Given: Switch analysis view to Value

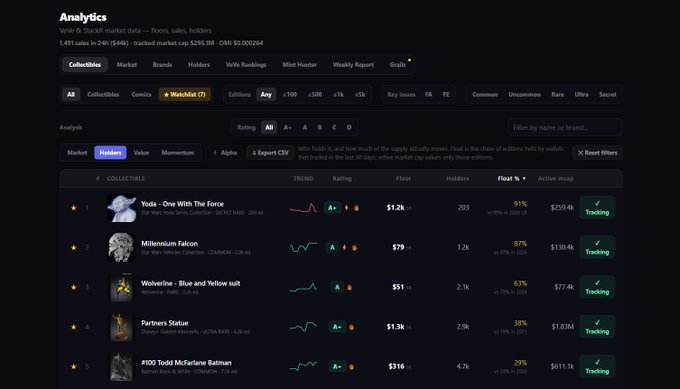Looking at the screenshot, I should 141,153.
